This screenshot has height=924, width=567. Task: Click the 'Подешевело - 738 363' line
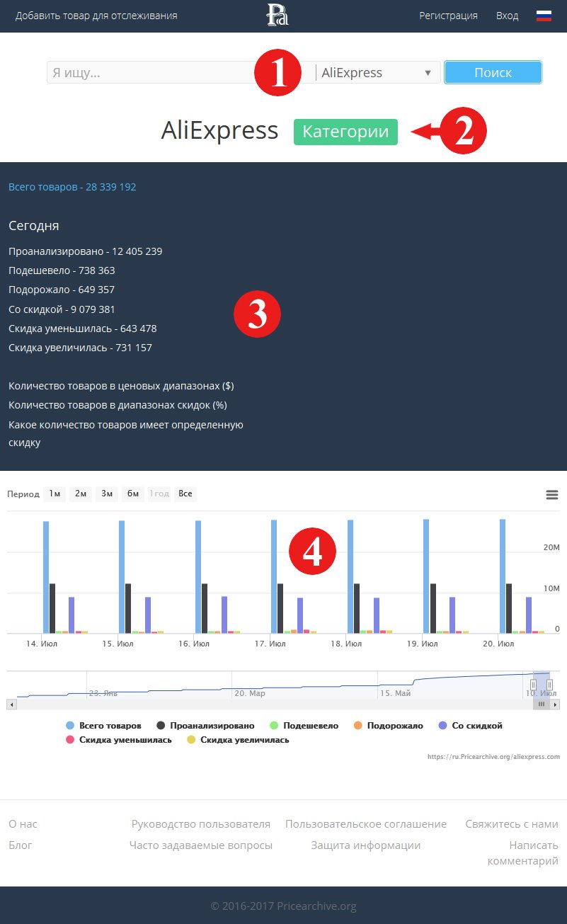tap(62, 270)
